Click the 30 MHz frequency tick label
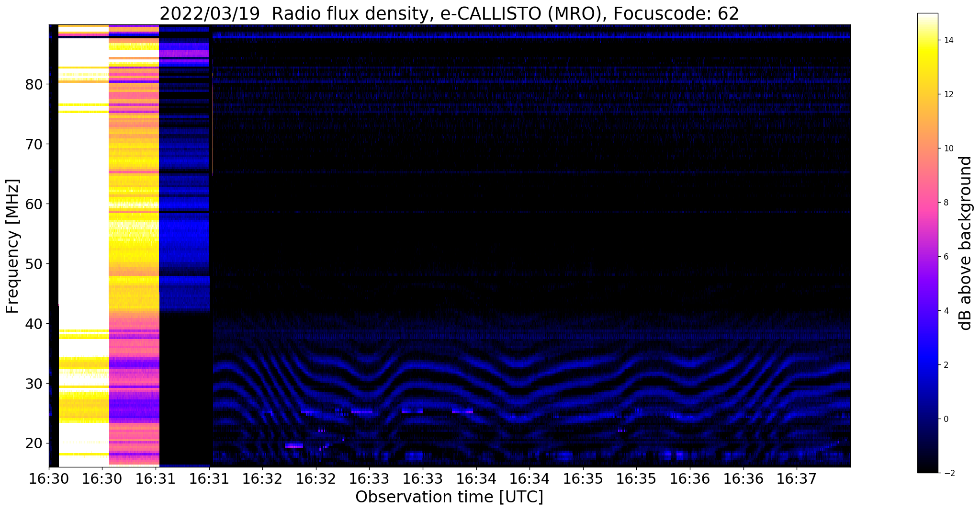This screenshot has width=980, height=511. pyautogui.click(x=34, y=384)
